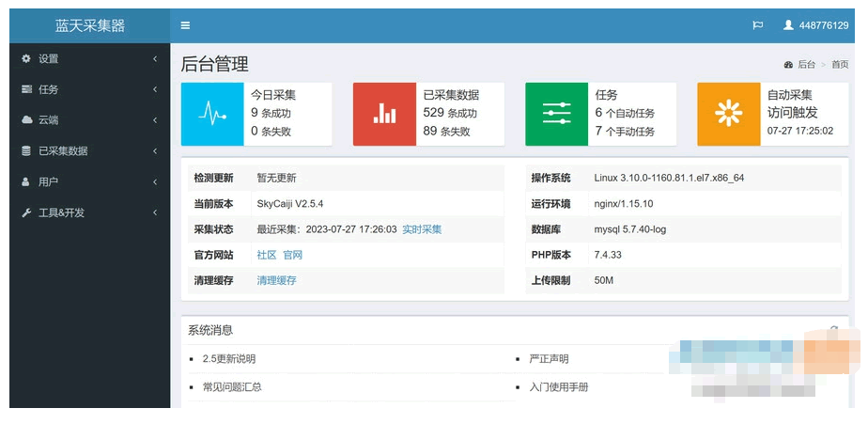Click the orange auto-collect sun icon

click(x=728, y=114)
